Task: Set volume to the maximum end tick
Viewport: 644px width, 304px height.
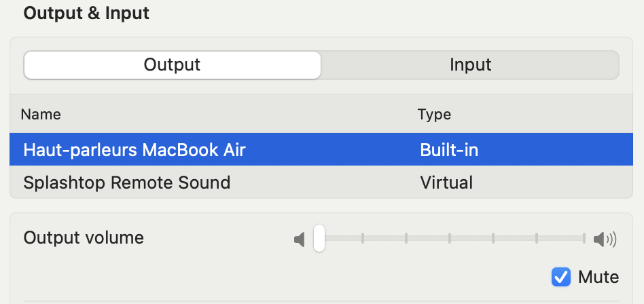Action: pyautogui.click(x=584, y=238)
